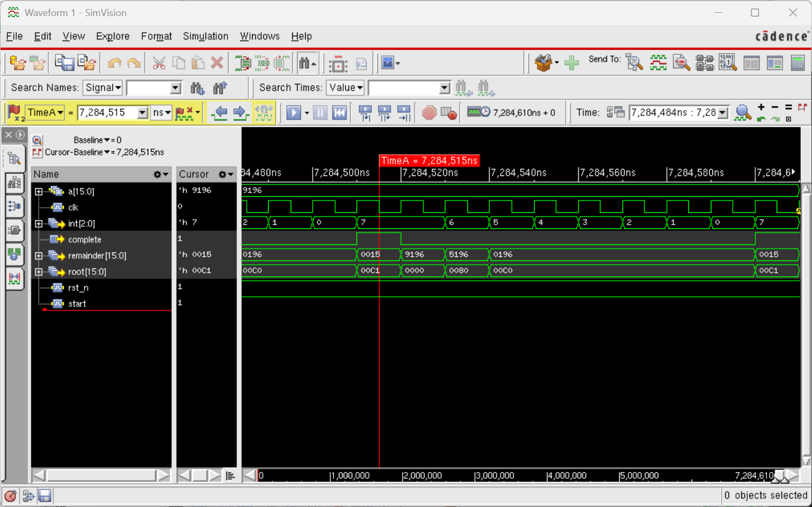Open the Search Names Signal dropdown
The width and height of the screenshot is (812, 507).
point(103,88)
